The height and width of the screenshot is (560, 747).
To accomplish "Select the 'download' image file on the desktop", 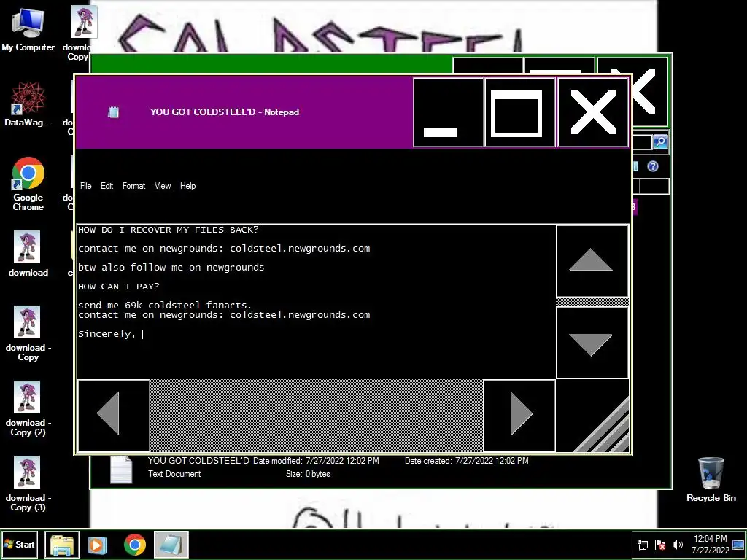I will click(28, 253).
